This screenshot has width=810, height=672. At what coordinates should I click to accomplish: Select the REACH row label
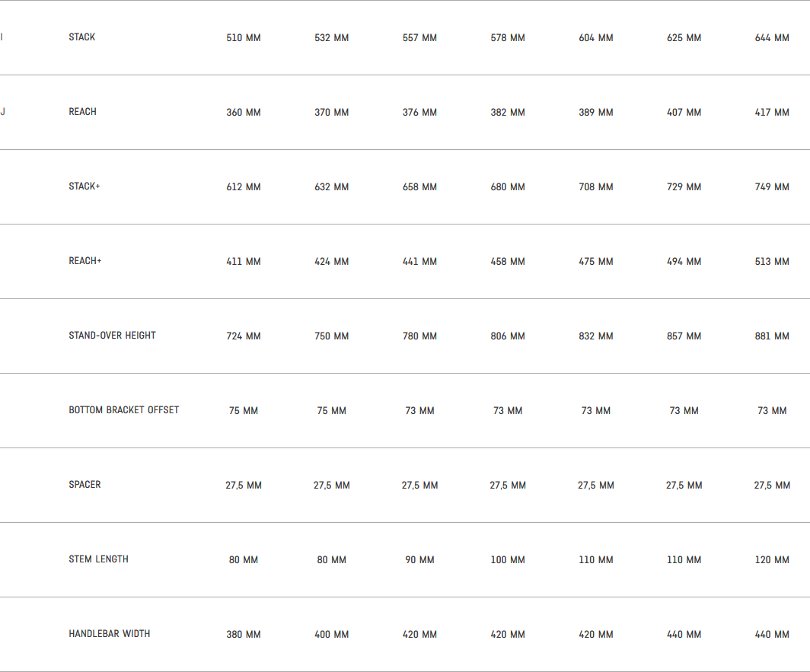click(x=83, y=112)
